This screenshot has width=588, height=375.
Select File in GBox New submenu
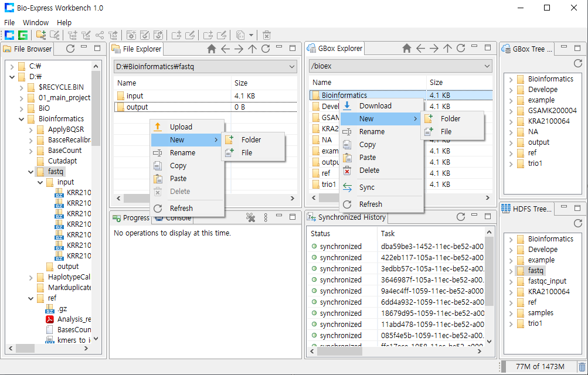(x=453, y=131)
